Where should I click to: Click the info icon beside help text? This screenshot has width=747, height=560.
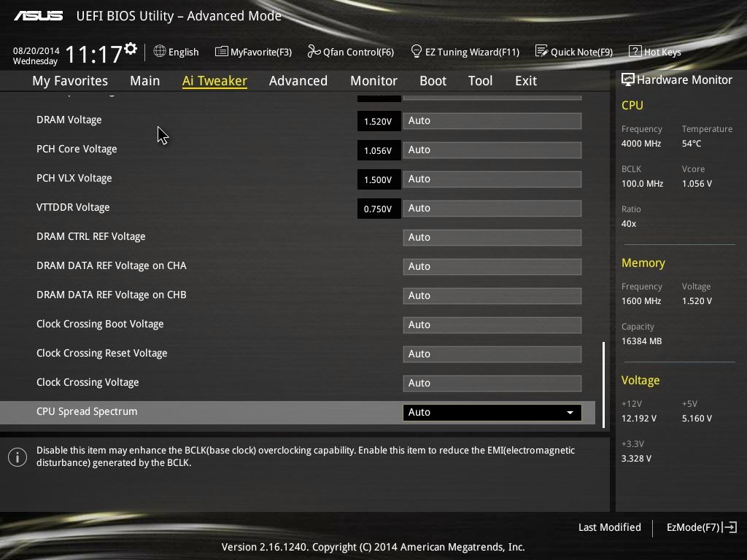pos(18,457)
